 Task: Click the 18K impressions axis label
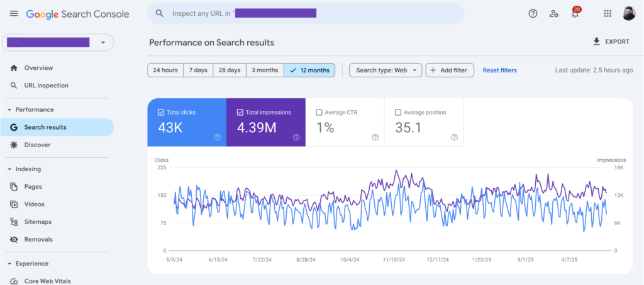click(x=619, y=167)
